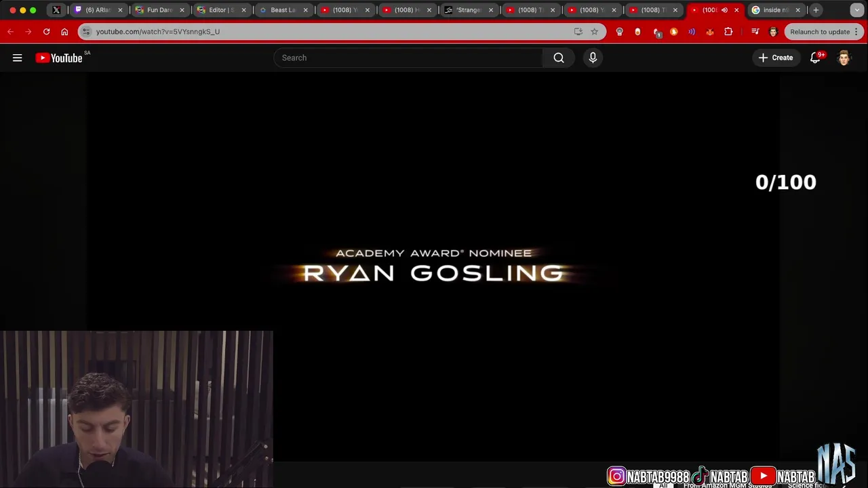Mute the playing tab via speaker icon
This screenshot has width=868, height=488.
pos(724,10)
